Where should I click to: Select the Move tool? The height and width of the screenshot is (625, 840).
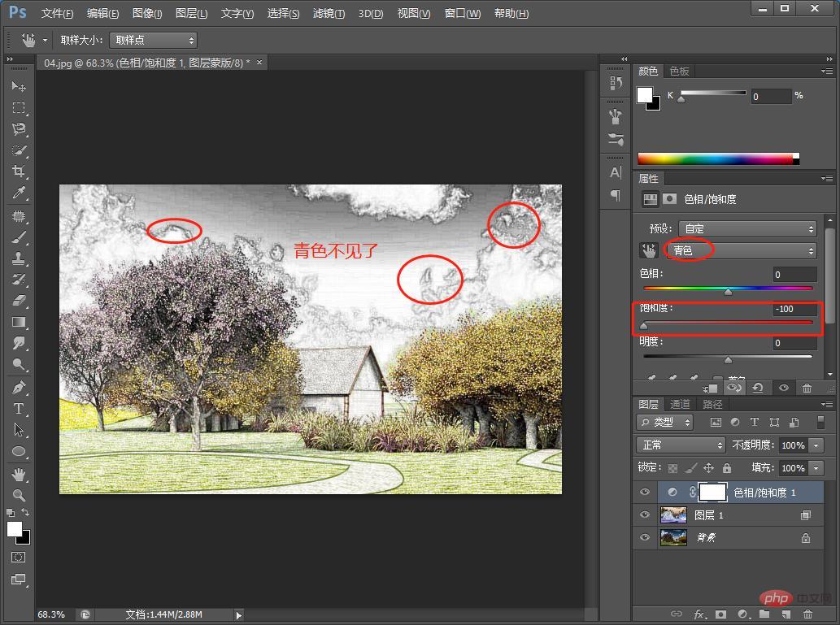pos(19,85)
